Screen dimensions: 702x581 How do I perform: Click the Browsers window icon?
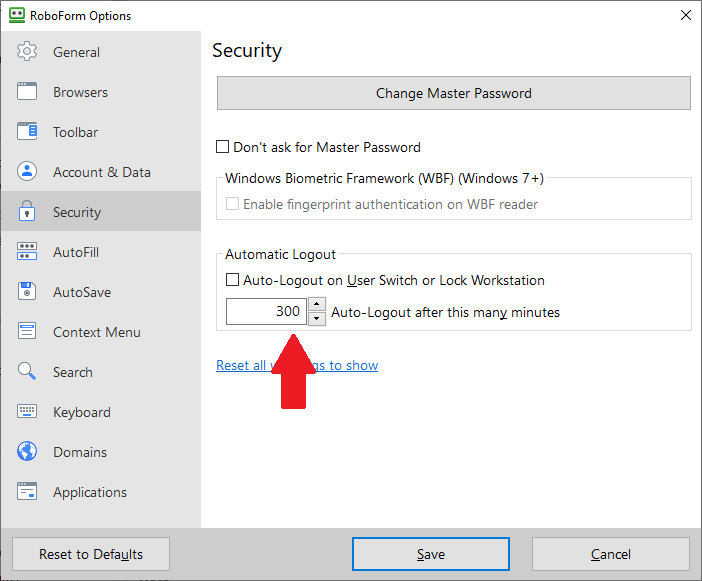(x=27, y=92)
